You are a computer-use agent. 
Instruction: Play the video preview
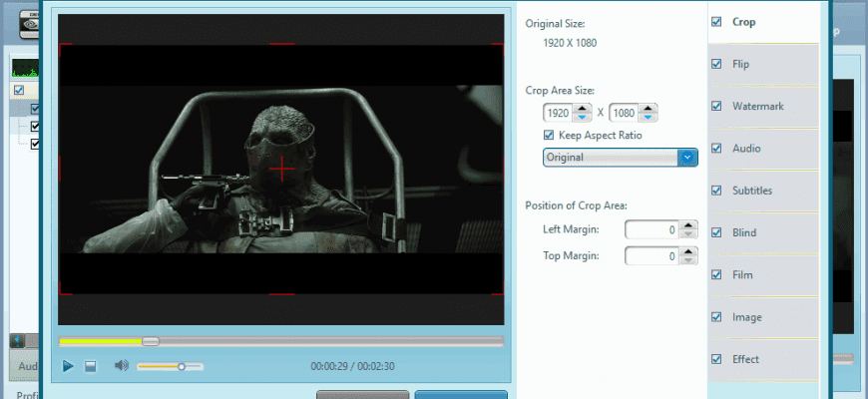(68, 366)
